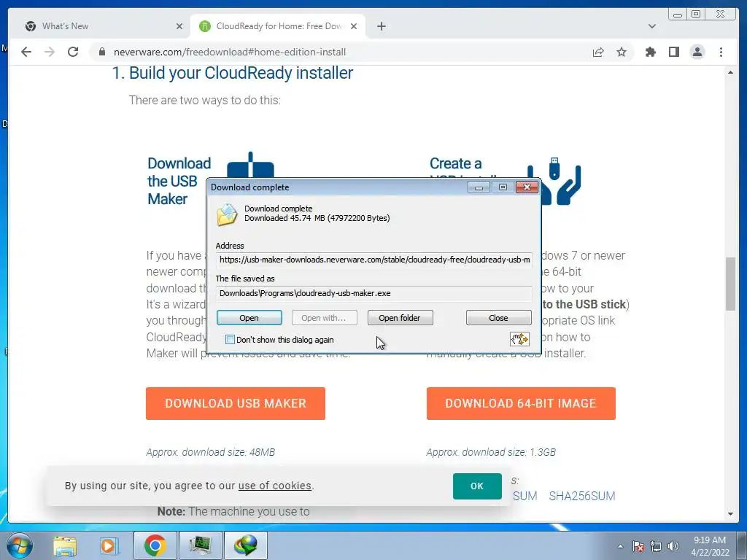The image size is (747, 560).
Task: Click the volume speaker icon
Action: [x=673, y=546]
